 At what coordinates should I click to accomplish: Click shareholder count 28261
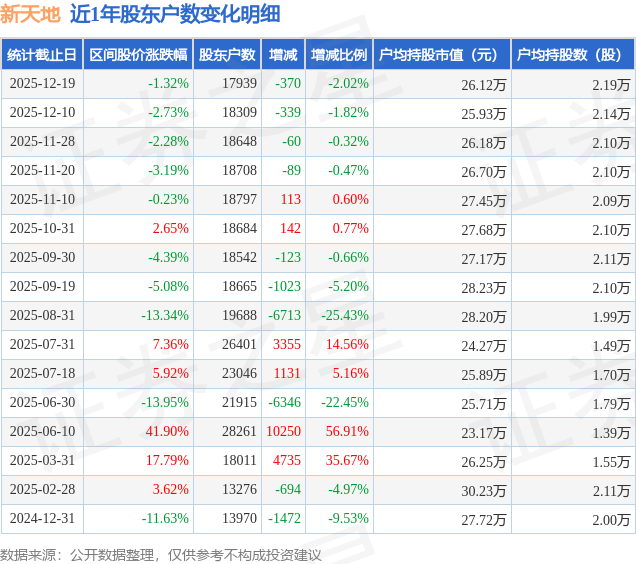(x=240, y=432)
